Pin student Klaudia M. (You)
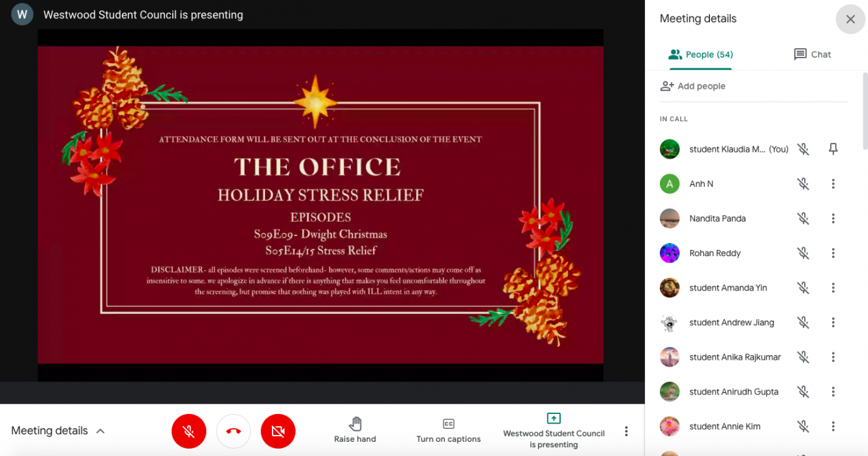Viewport: 868px width, 456px height. coord(833,149)
